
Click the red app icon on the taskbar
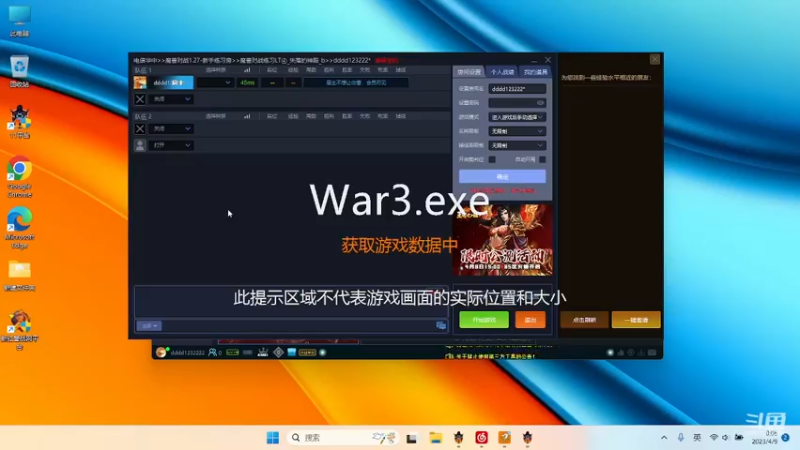[481, 437]
